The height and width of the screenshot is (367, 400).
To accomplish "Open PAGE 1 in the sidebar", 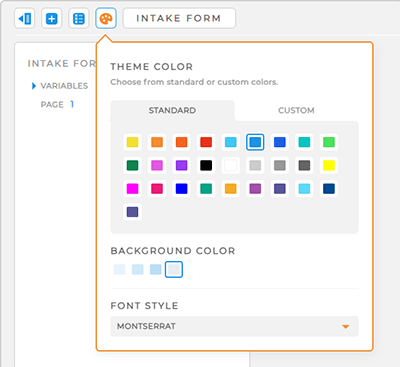I will [57, 105].
